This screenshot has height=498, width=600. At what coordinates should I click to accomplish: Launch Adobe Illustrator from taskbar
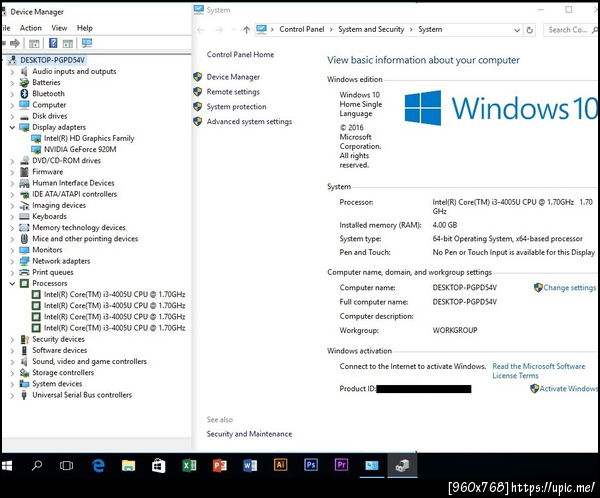tap(280, 465)
